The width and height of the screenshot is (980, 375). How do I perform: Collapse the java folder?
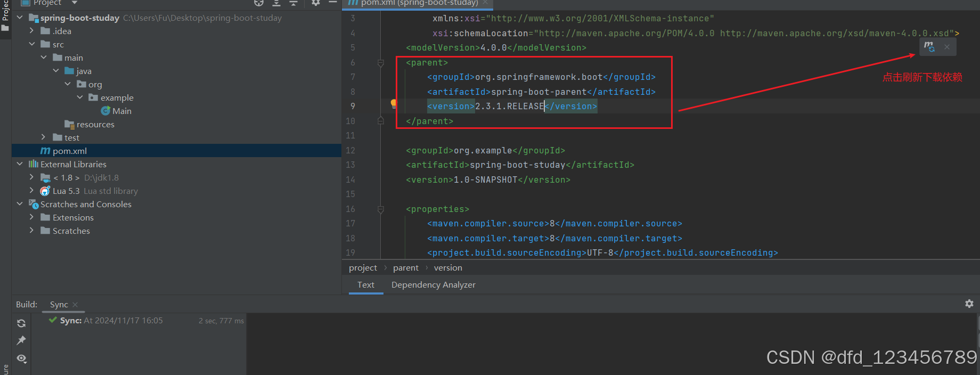click(56, 71)
